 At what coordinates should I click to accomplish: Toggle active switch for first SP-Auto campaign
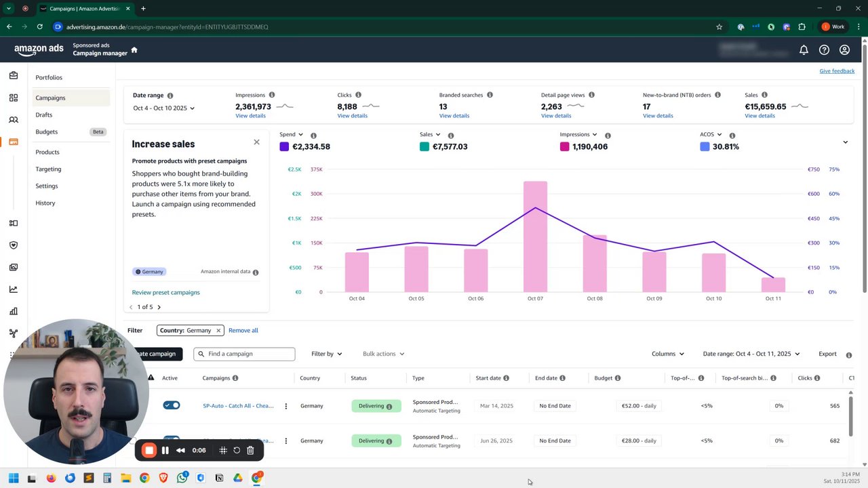[172, 405]
